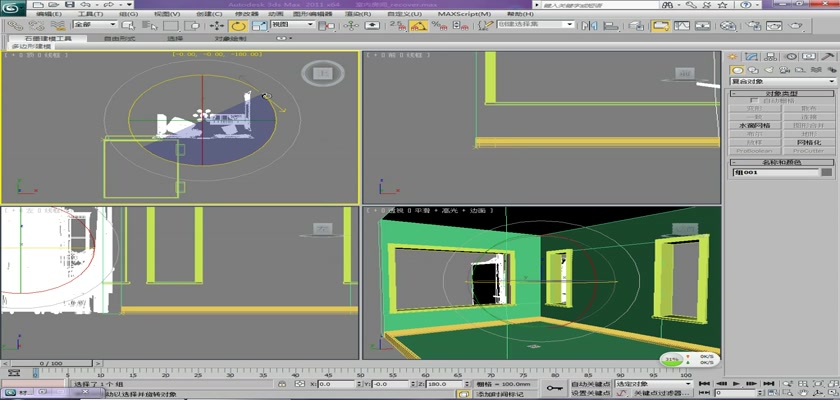Click the Render Production teapot icon
The width and height of the screenshot is (840, 400).
point(796,25)
